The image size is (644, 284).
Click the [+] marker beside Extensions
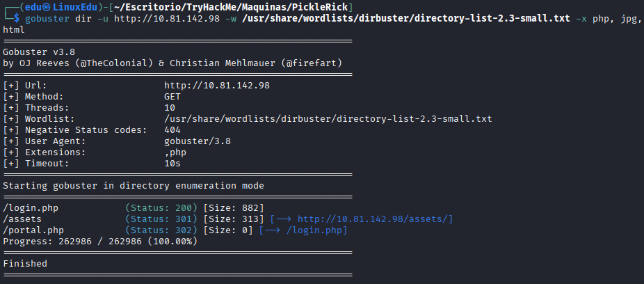click(11, 152)
